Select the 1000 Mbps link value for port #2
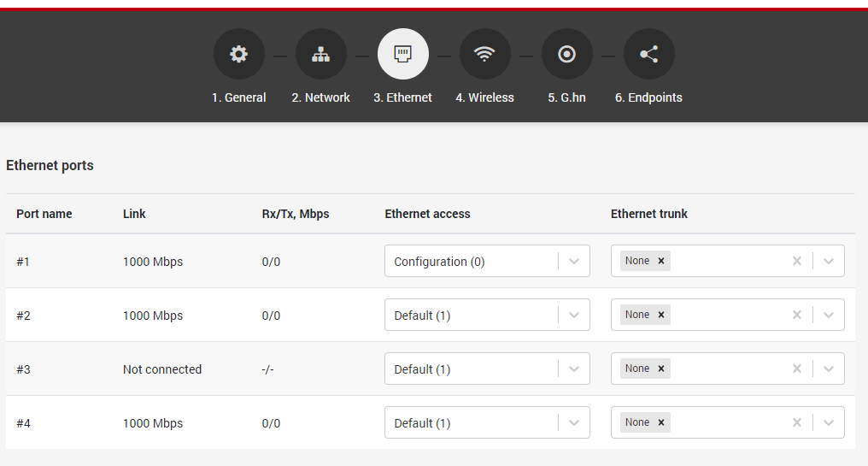 pos(153,316)
